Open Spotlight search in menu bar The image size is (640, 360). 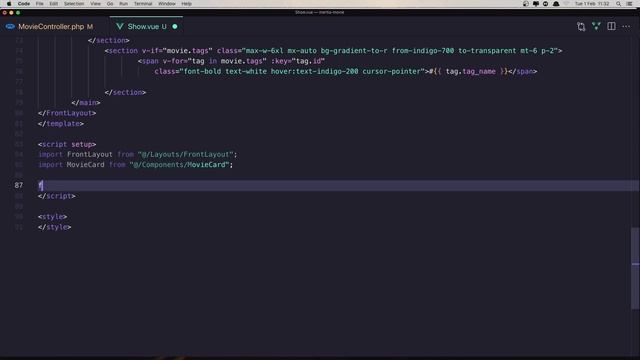point(618,4)
